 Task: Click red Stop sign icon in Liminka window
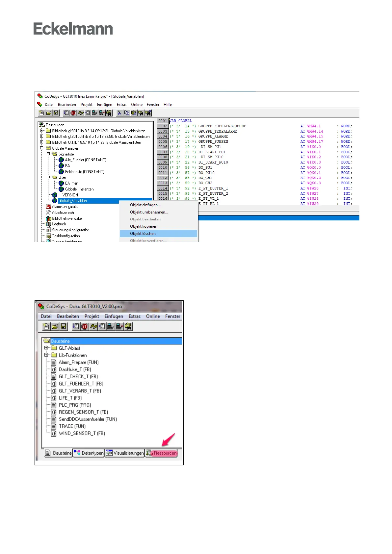tap(73, 113)
